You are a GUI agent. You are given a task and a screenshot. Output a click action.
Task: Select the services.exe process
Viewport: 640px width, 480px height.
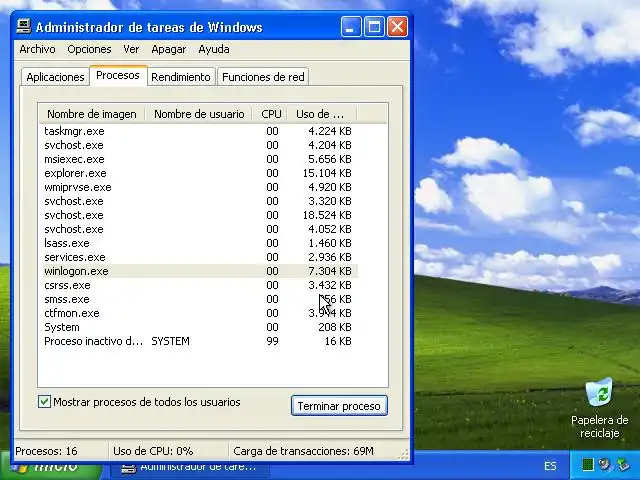click(x=199, y=257)
